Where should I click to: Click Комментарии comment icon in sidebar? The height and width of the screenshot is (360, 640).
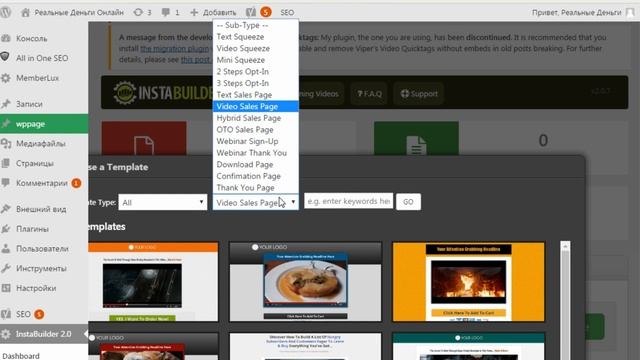(x=6, y=183)
